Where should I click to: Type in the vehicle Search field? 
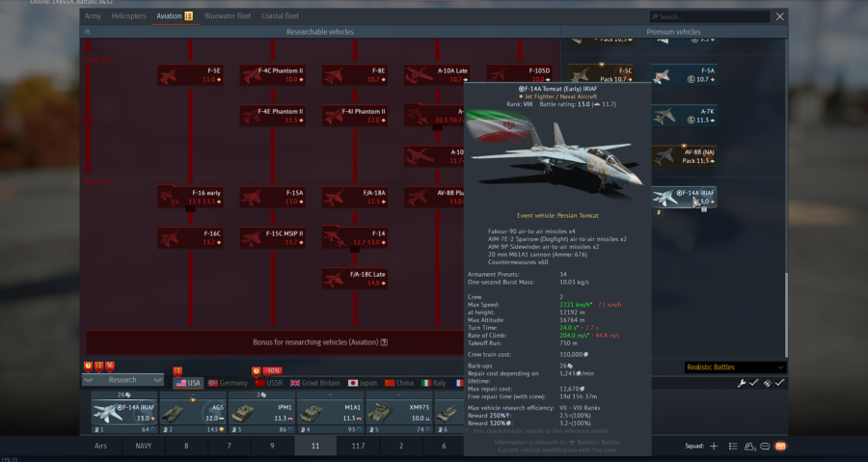[714, 16]
